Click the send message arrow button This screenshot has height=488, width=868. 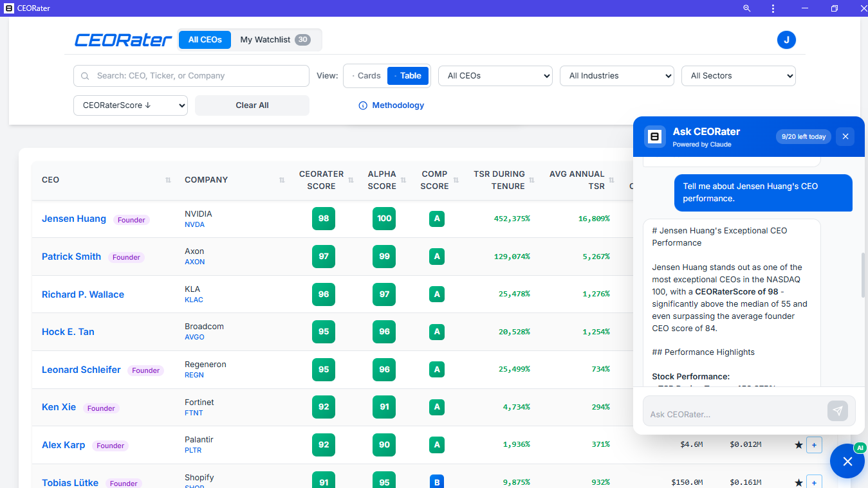point(838,411)
